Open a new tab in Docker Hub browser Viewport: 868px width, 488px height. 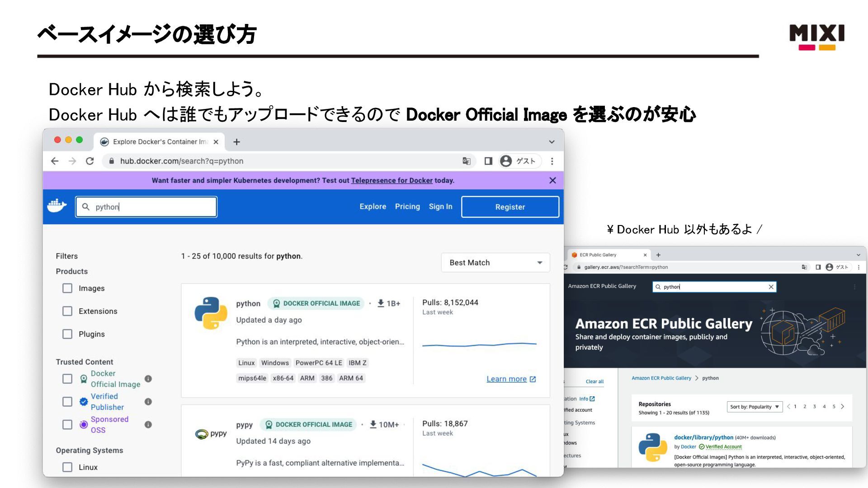tap(236, 142)
